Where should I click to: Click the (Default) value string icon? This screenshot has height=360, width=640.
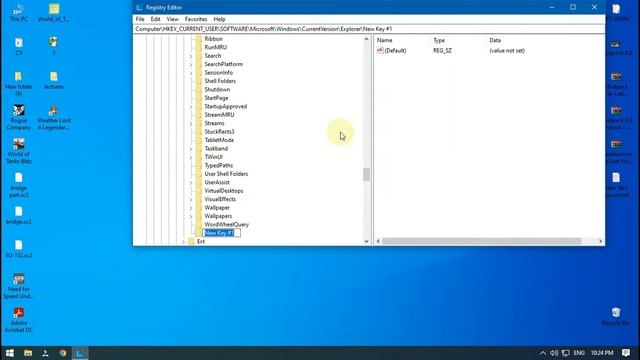coord(380,51)
